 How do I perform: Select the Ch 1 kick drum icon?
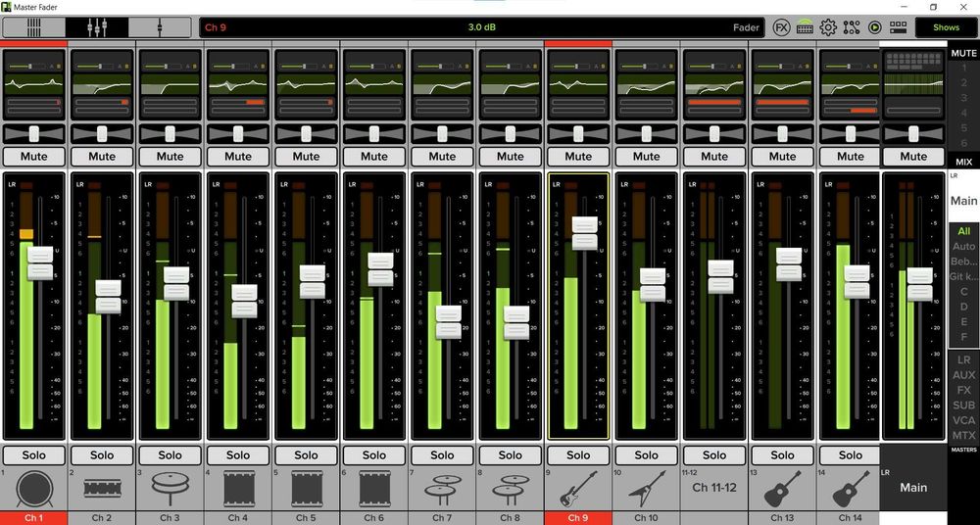click(x=33, y=488)
